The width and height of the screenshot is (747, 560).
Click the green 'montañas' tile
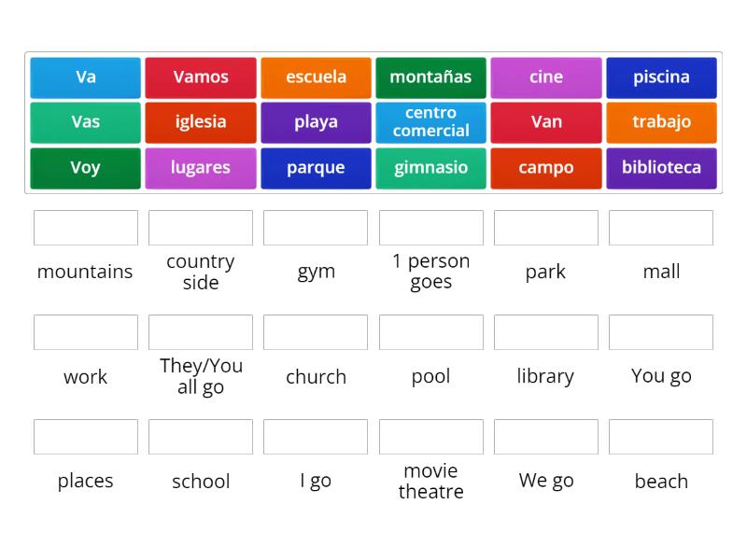click(430, 77)
